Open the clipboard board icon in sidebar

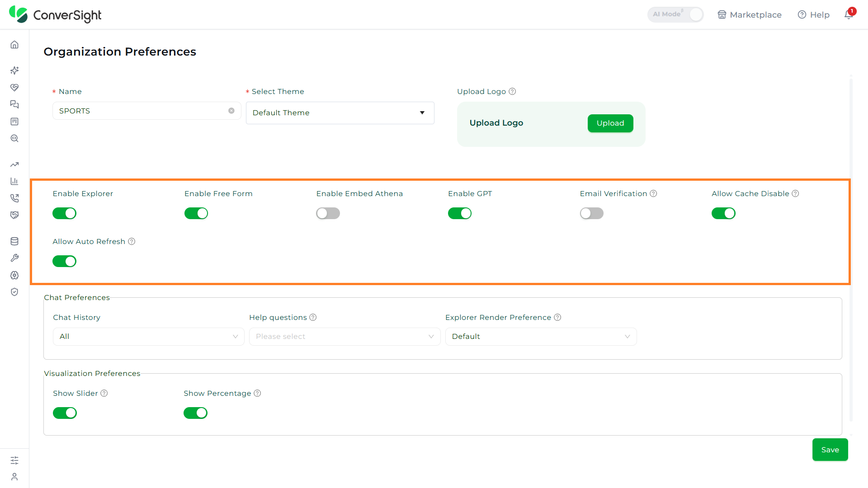[x=14, y=122]
